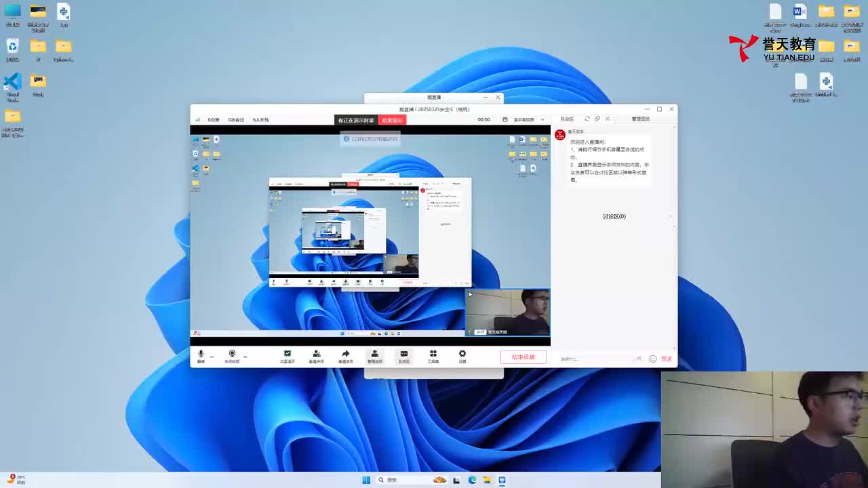Click the red end live broadcast button
868x488 pixels.
coord(524,357)
